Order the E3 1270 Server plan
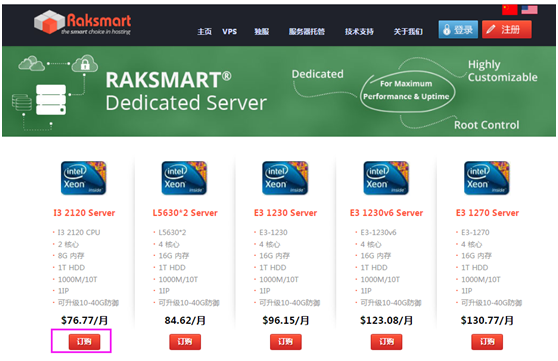 tap(487, 342)
